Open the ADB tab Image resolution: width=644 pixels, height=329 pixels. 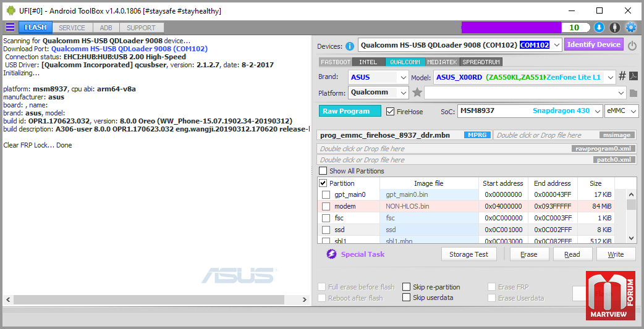pyautogui.click(x=106, y=28)
